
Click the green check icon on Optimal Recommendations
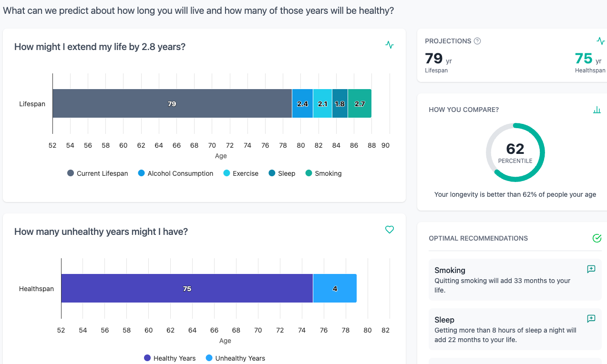597,238
